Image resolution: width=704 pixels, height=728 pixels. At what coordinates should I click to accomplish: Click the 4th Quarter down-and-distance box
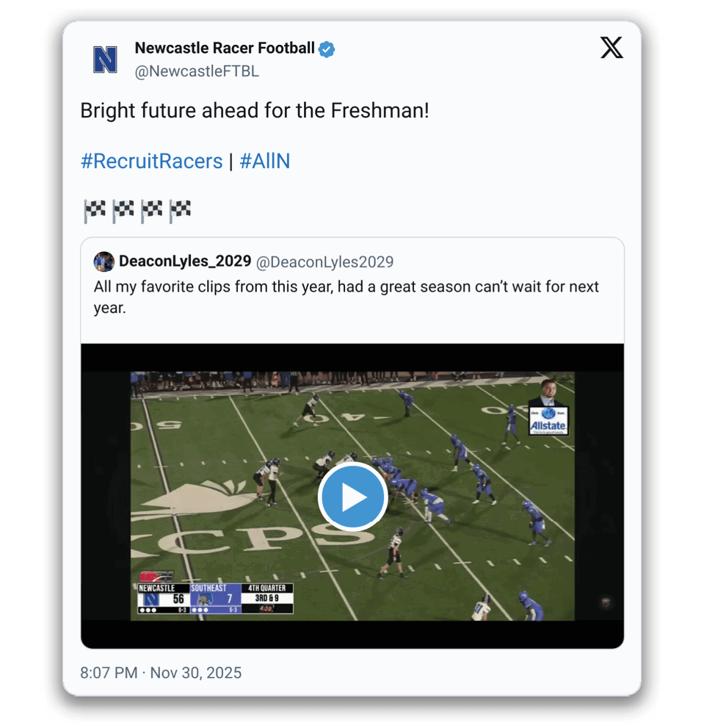pyautogui.click(x=269, y=598)
